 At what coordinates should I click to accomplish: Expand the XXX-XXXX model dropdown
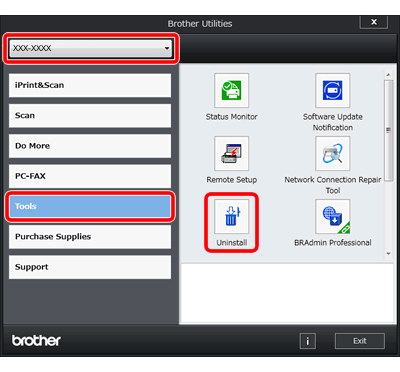pyautogui.click(x=91, y=49)
